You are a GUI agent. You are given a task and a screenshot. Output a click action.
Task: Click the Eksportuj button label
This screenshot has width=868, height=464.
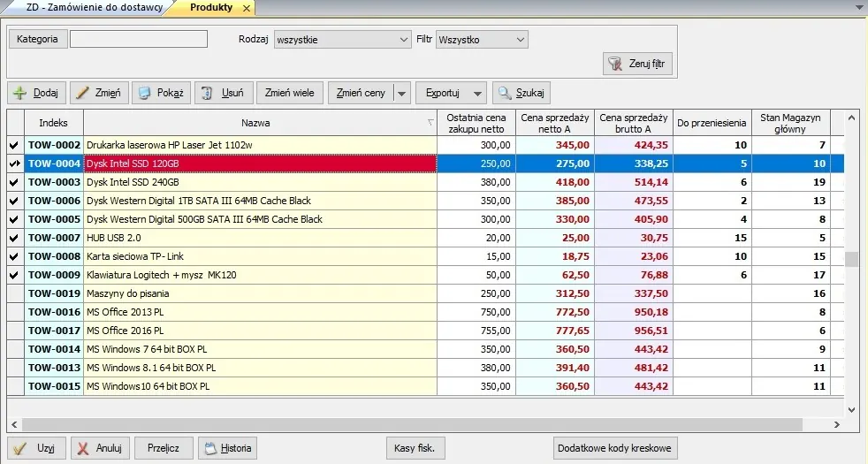pyautogui.click(x=443, y=93)
